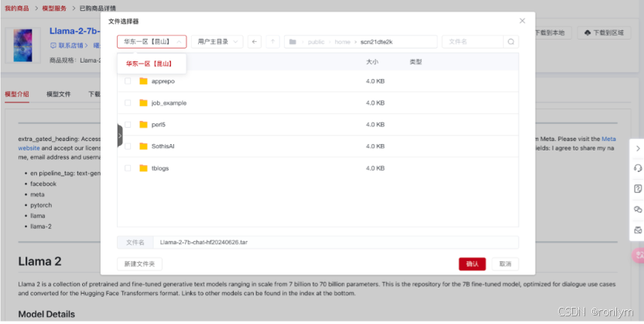This screenshot has width=644, height=324.
Task: Go up one directory level
Action: [272, 42]
